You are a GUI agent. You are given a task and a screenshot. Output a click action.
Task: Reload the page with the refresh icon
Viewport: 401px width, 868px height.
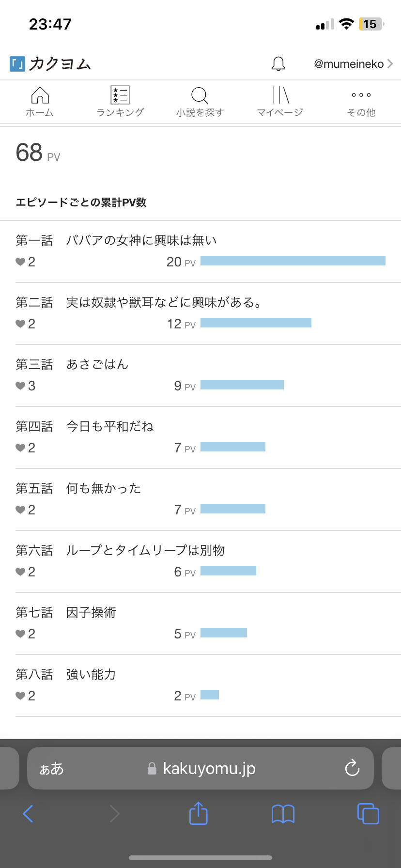352,768
